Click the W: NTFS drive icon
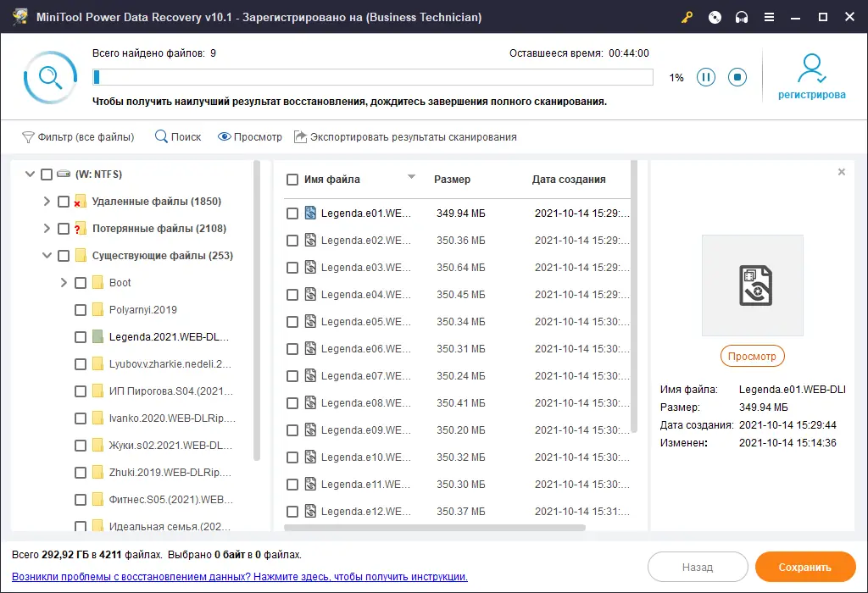 [x=64, y=174]
